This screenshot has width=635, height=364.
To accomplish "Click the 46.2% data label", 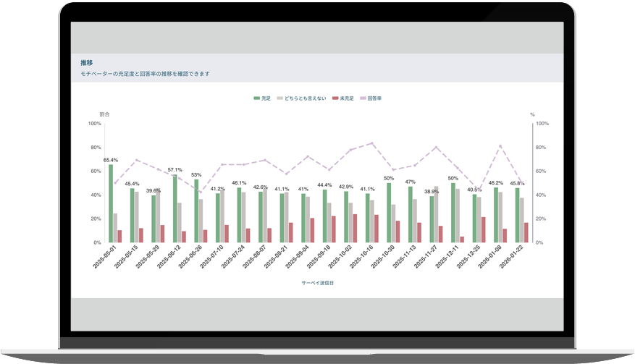I will 496,183.
